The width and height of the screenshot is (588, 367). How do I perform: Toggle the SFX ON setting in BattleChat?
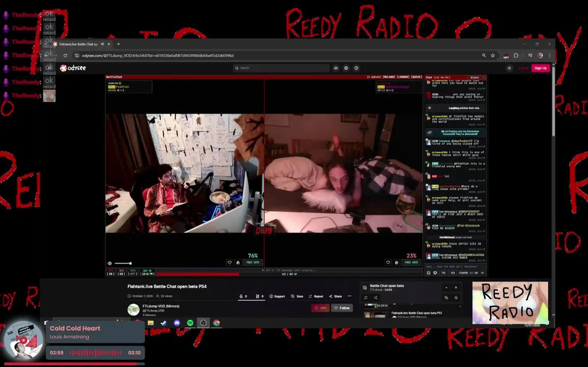click(121, 272)
